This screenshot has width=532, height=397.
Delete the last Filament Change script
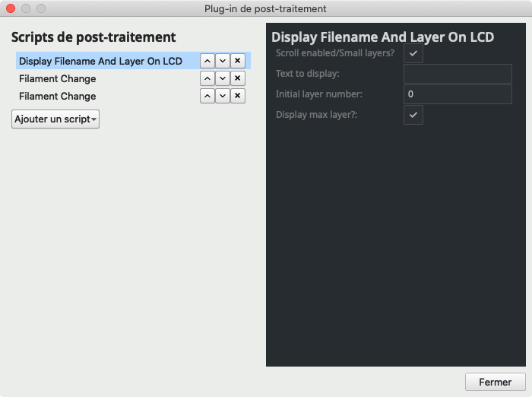[x=237, y=96]
